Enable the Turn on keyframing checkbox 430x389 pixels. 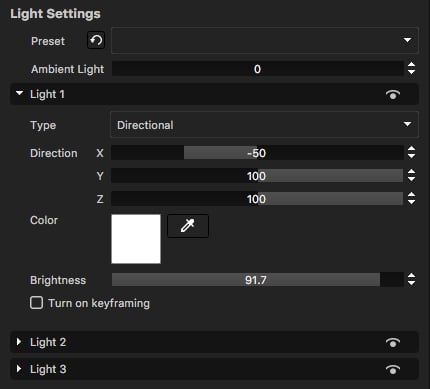[36, 303]
